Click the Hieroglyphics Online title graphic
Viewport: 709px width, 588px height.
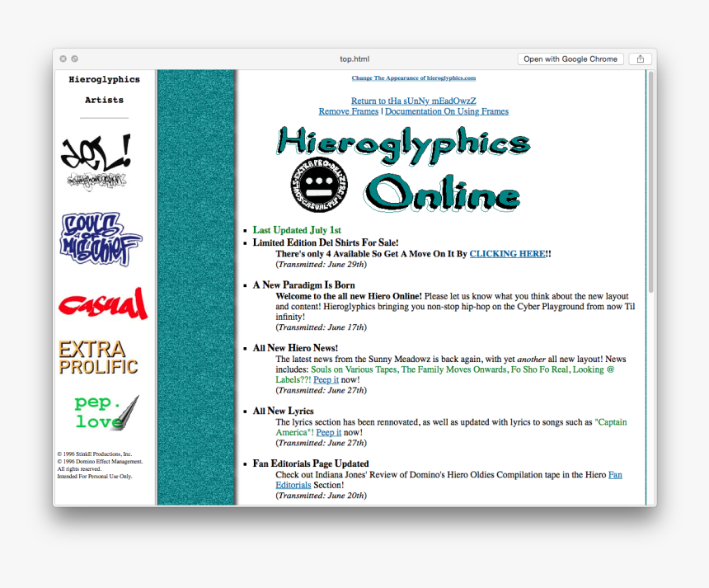pos(403,168)
